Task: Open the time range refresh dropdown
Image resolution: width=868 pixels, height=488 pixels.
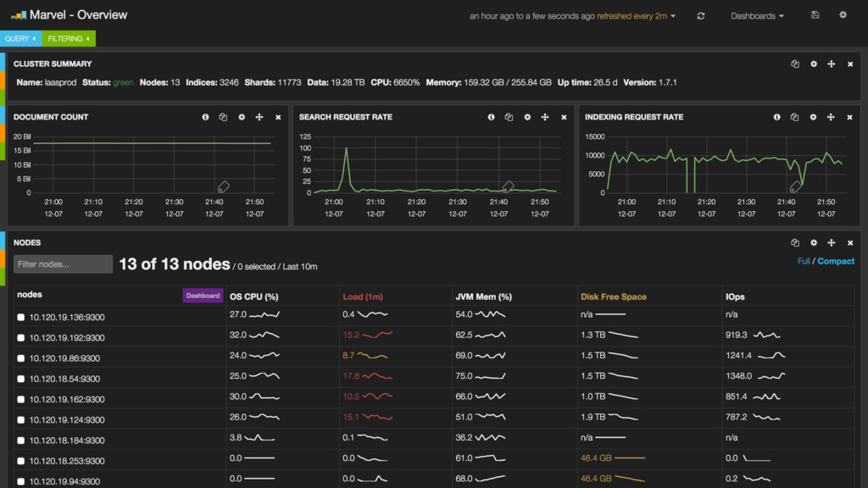Action: [572, 16]
